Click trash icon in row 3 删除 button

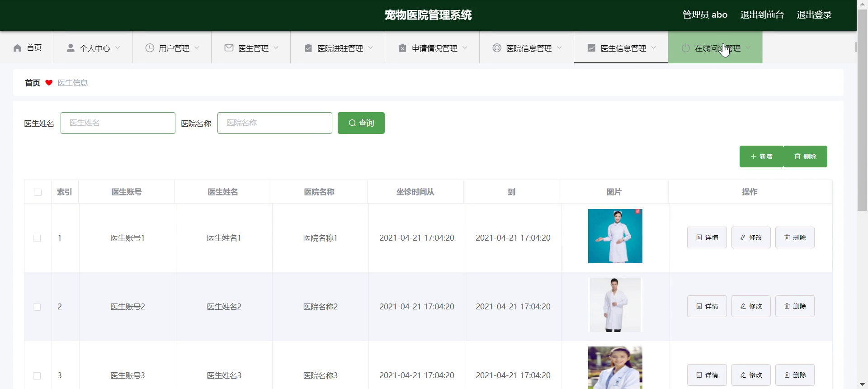coord(787,375)
